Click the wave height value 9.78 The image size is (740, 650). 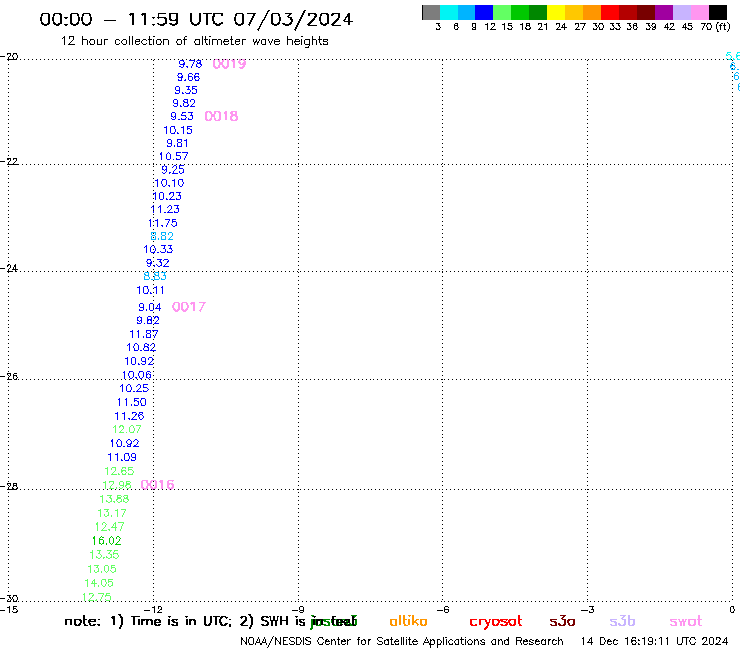190,64
